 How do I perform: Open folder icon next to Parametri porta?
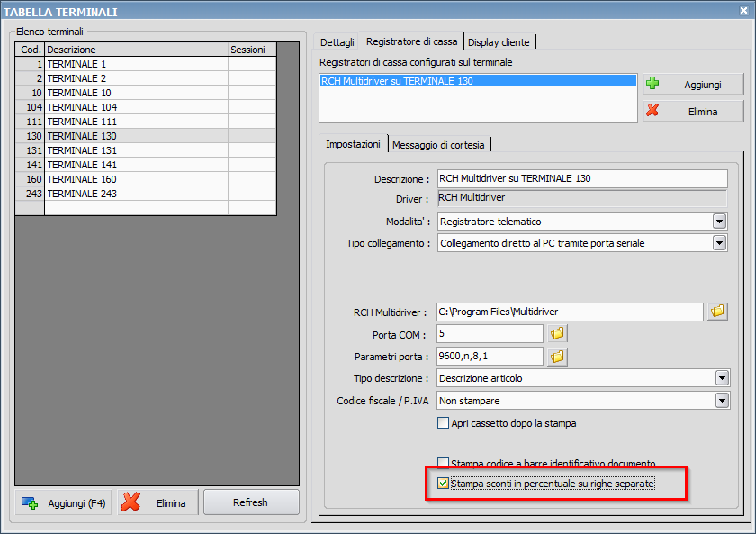(557, 357)
